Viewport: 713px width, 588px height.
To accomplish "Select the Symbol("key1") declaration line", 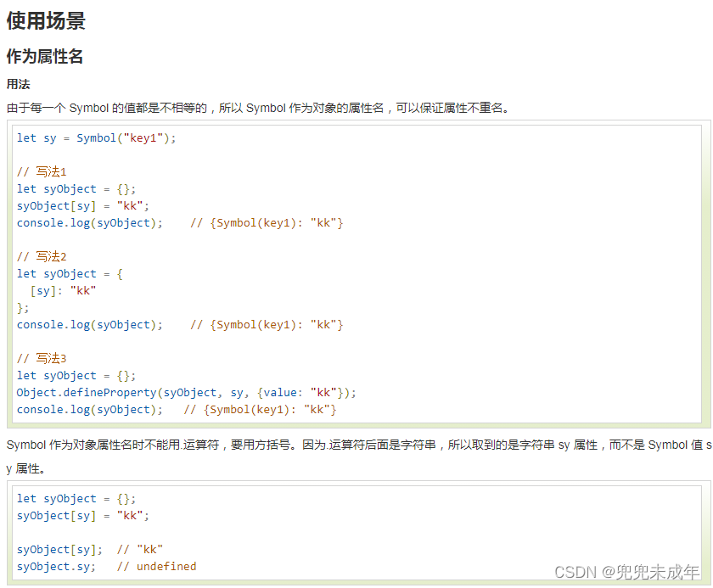I will [x=93, y=137].
